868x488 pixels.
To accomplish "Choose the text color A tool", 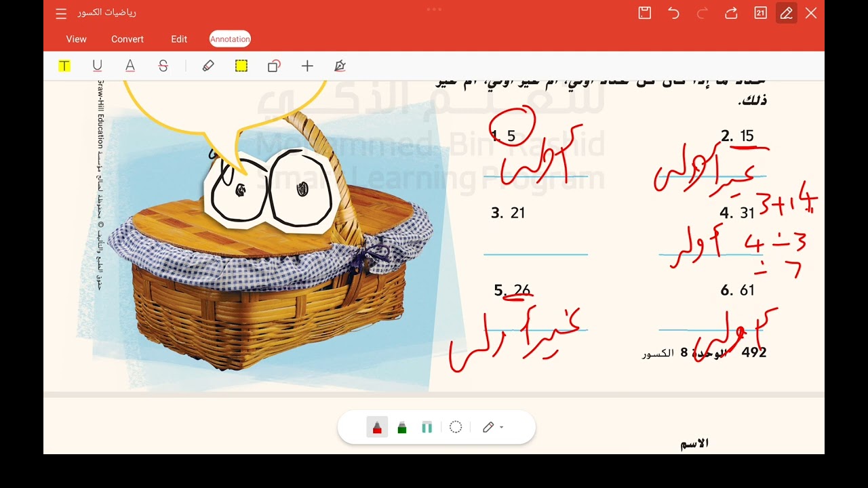I will [x=130, y=66].
